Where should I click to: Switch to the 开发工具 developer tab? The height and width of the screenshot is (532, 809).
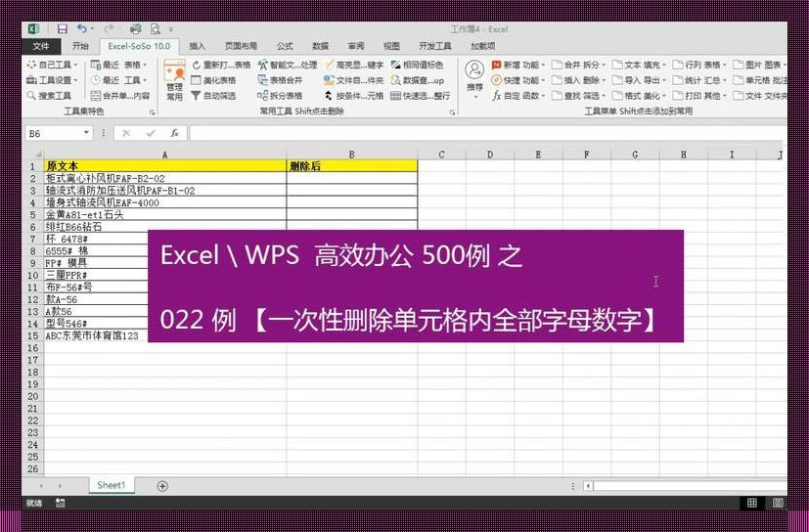[x=435, y=46]
